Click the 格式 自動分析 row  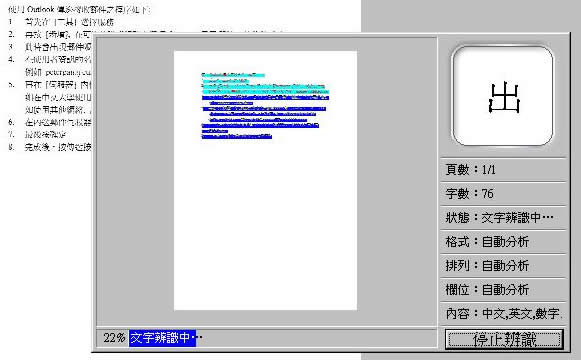click(503, 242)
